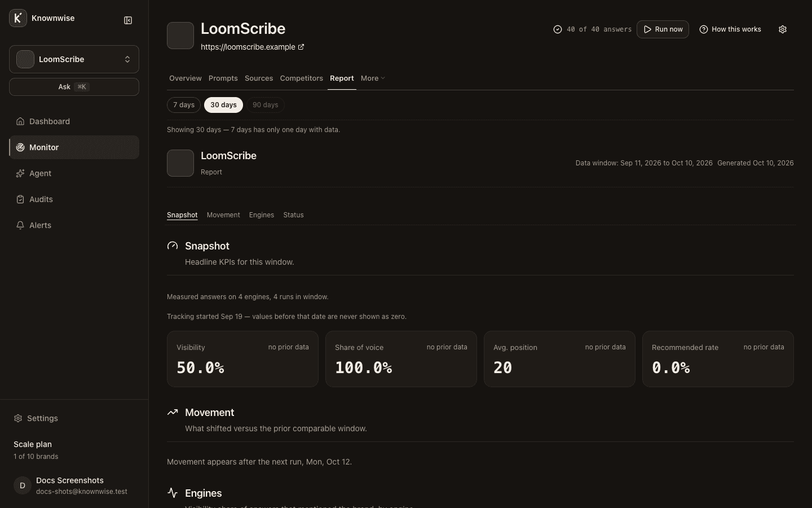The height and width of the screenshot is (508, 812).
Task: Switch to the Prompts tab
Action: pyautogui.click(x=223, y=78)
